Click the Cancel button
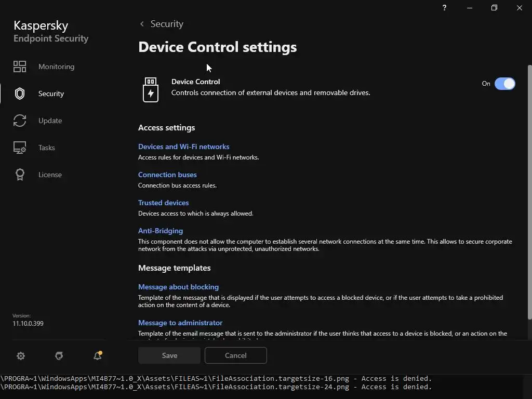Viewport: 532px width, 399px height. point(236,355)
